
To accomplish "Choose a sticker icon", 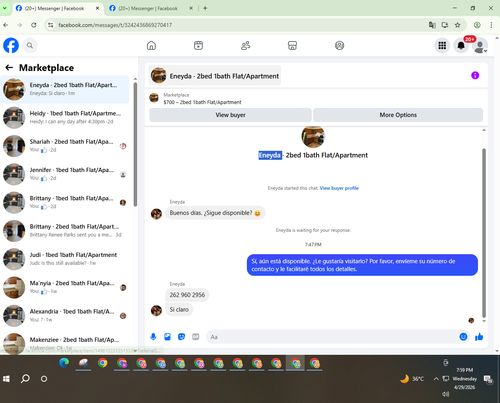I will point(181,337).
